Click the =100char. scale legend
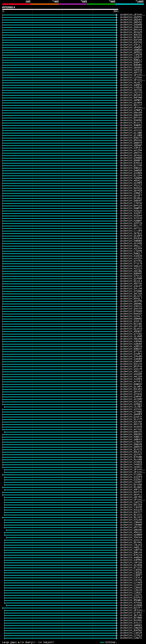Image resolution: width=146 pixels, height=644 pixels. tap(108, 642)
